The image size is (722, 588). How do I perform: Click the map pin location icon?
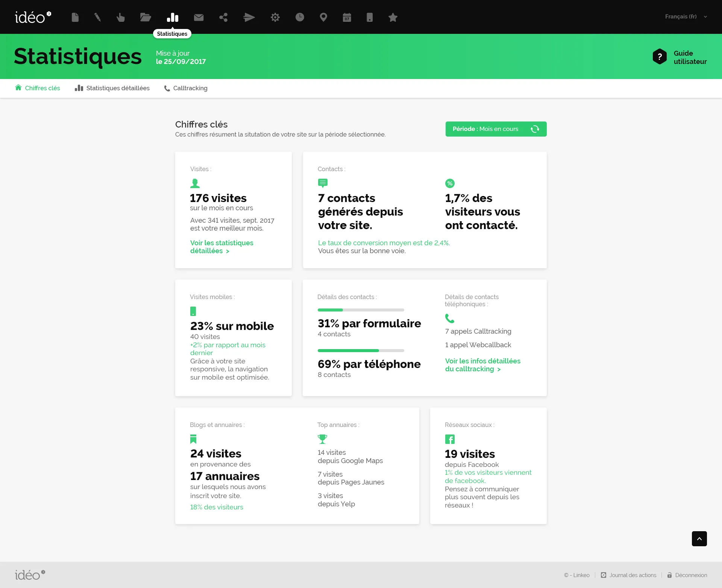323,17
